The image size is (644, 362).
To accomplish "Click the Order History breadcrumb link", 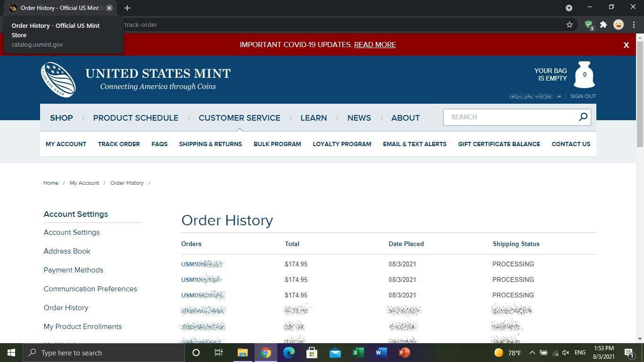I will (127, 183).
